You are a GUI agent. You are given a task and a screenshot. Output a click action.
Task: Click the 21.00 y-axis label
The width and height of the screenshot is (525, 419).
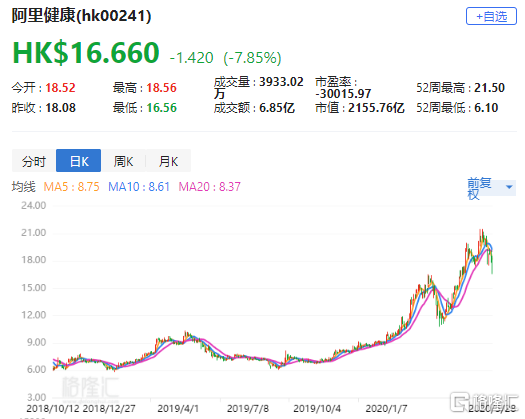[x=33, y=232]
